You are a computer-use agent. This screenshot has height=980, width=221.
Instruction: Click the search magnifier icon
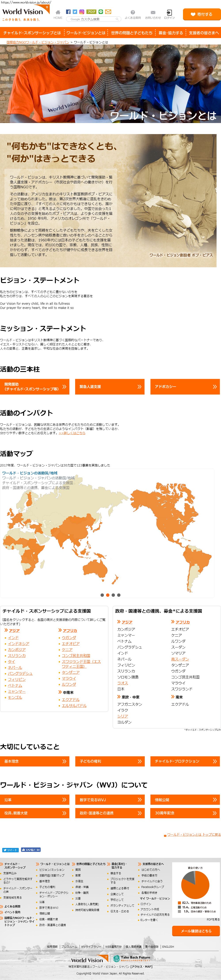coord(117,19)
